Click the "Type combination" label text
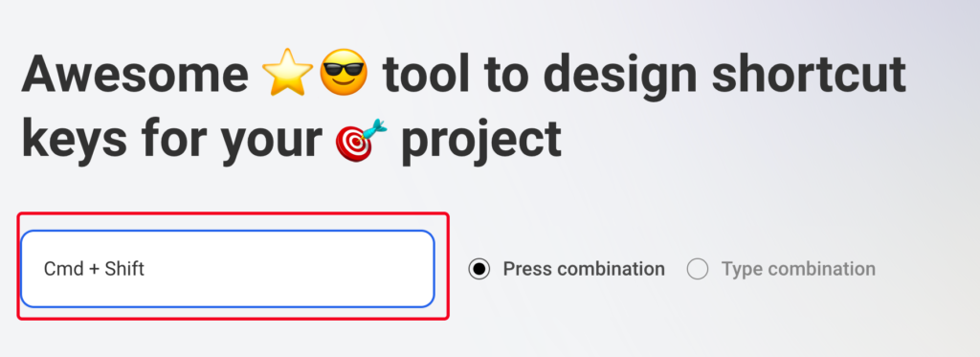The image size is (980, 357). click(798, 269)
